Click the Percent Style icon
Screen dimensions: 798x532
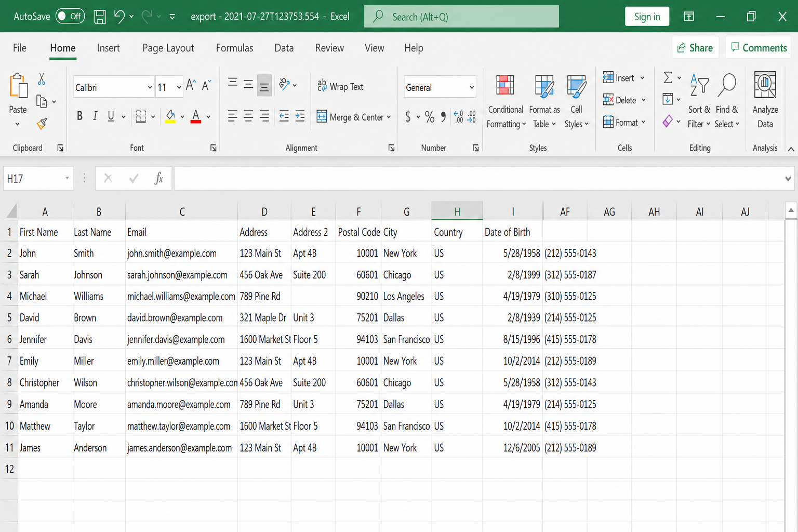pyautogui.click(x=430, y=116)
